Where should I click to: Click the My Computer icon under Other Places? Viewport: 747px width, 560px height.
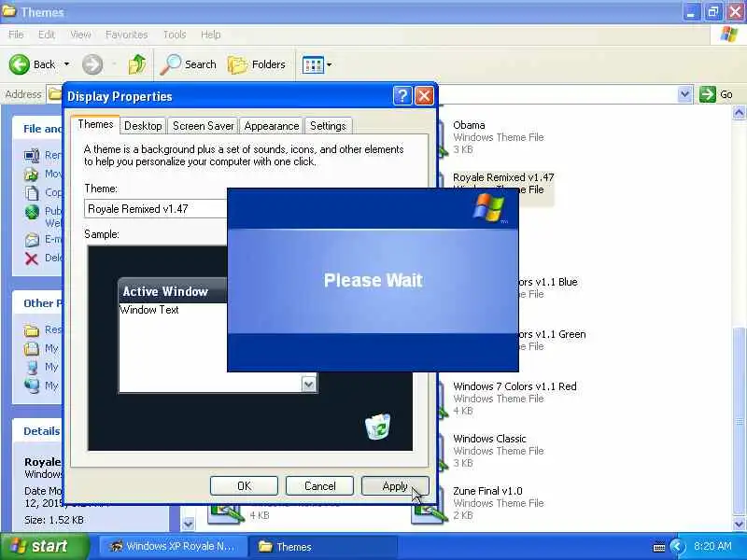pyautogui.click(x=32, y=367)
